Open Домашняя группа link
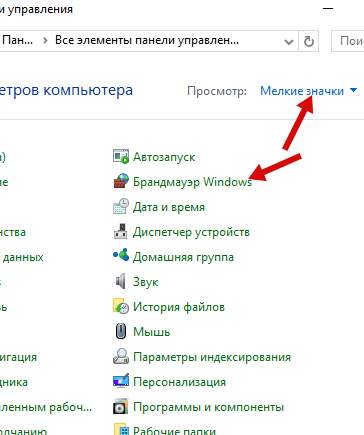364x435 pixels. point(183,257)
